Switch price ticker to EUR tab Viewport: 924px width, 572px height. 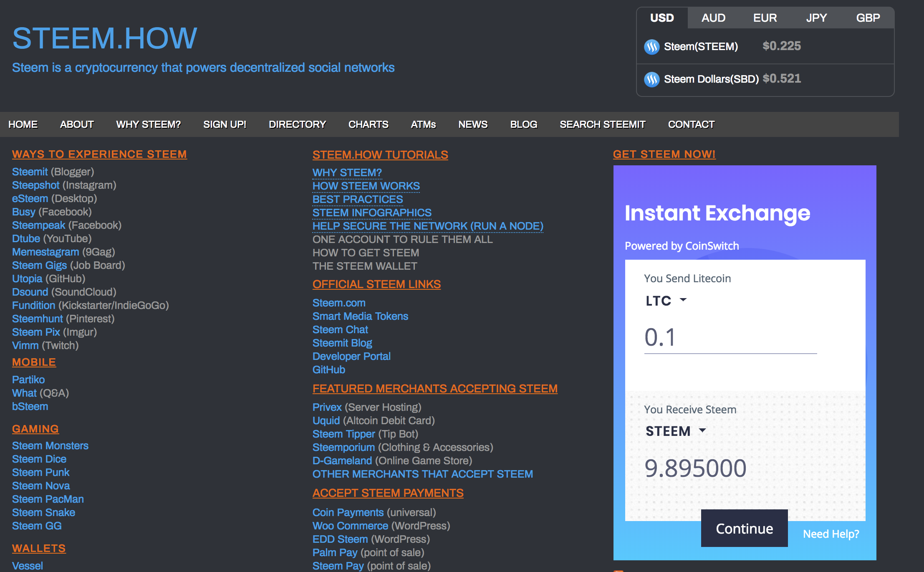765,18
